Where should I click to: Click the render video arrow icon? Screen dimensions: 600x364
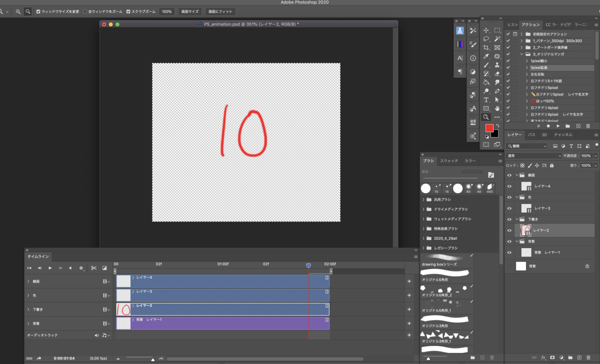38,358
